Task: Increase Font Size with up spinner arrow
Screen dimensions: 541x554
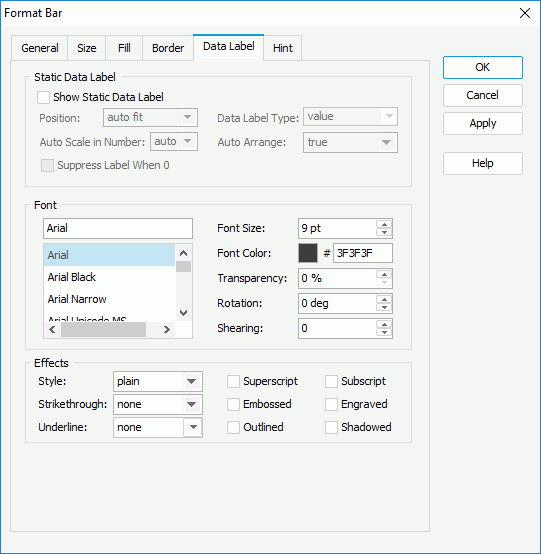Action: click(x=384, y=225)
